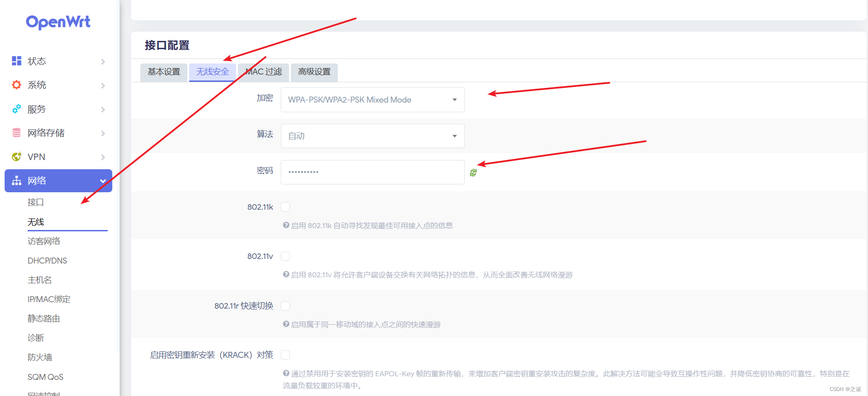Click the KRACK help icon
868x396 pixels.
tap(286, 373)
